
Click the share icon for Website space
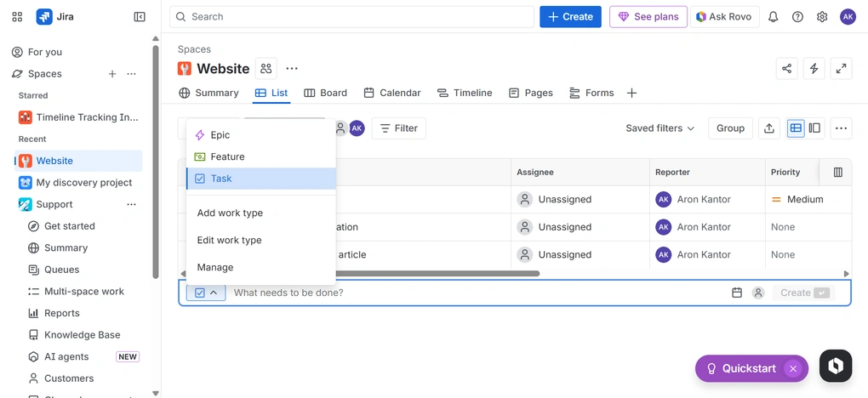tap(786, 69)
